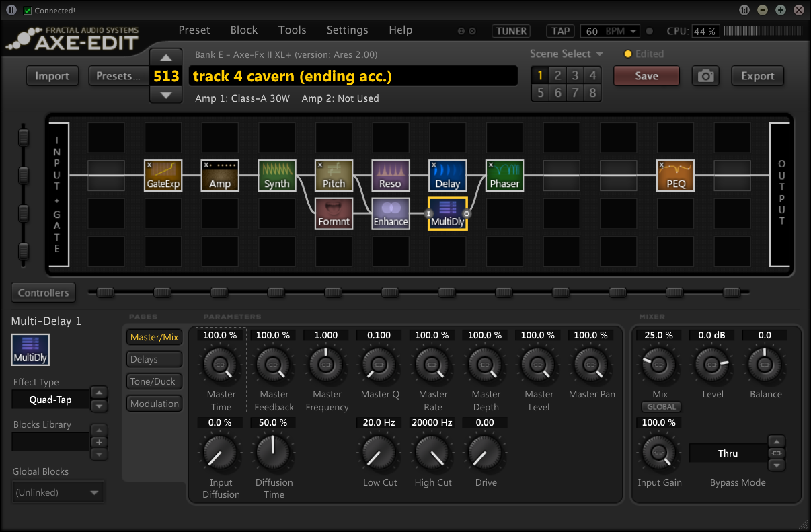The image size is (811, 532).
Task: Click the High Cut knob
Action: point(433,452)
